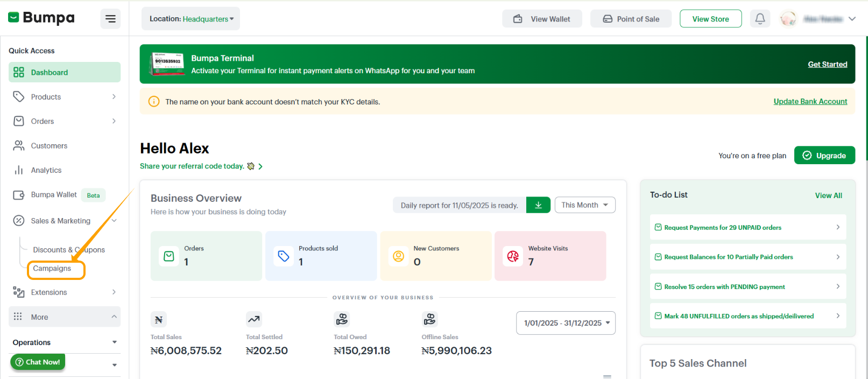
Task: Open Resolve 15 orders with PENDING payment
Action: click(x=748, y=287)
